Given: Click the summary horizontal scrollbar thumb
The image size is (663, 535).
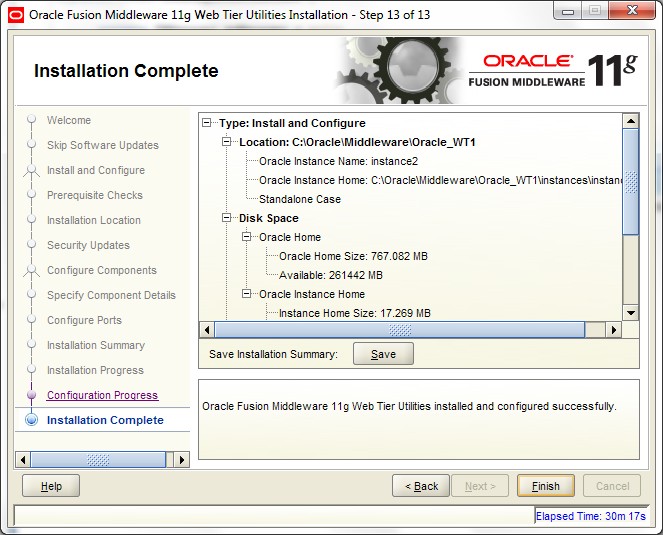Looking at the screenshot, I should (x=400, y=329).
